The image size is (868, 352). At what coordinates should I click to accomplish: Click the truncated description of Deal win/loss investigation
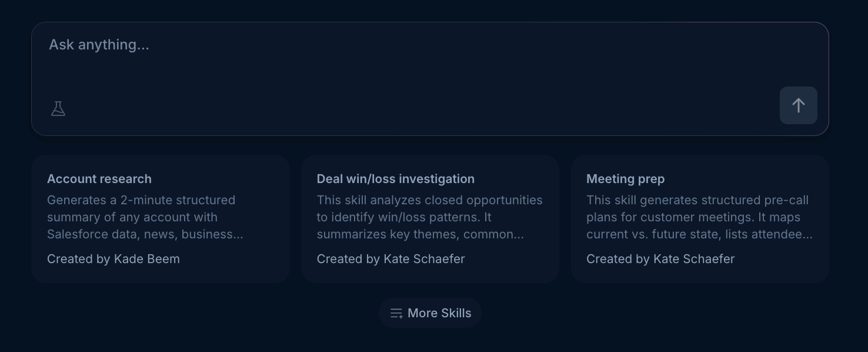(x=430, y=217)
